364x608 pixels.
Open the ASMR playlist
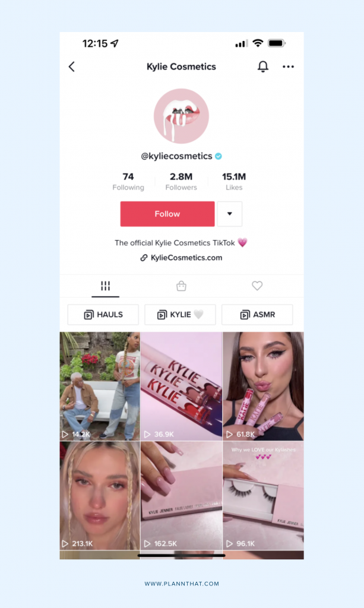coord(257,315)
